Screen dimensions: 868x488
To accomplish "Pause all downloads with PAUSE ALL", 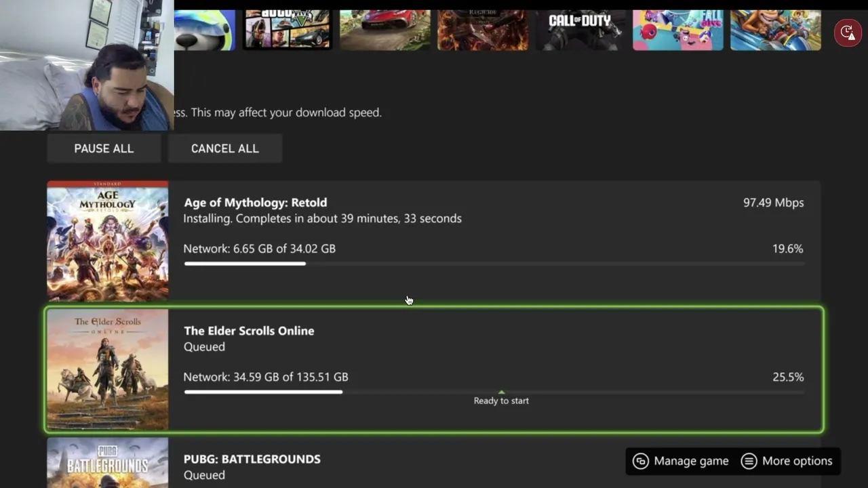I will coord(104,148).
